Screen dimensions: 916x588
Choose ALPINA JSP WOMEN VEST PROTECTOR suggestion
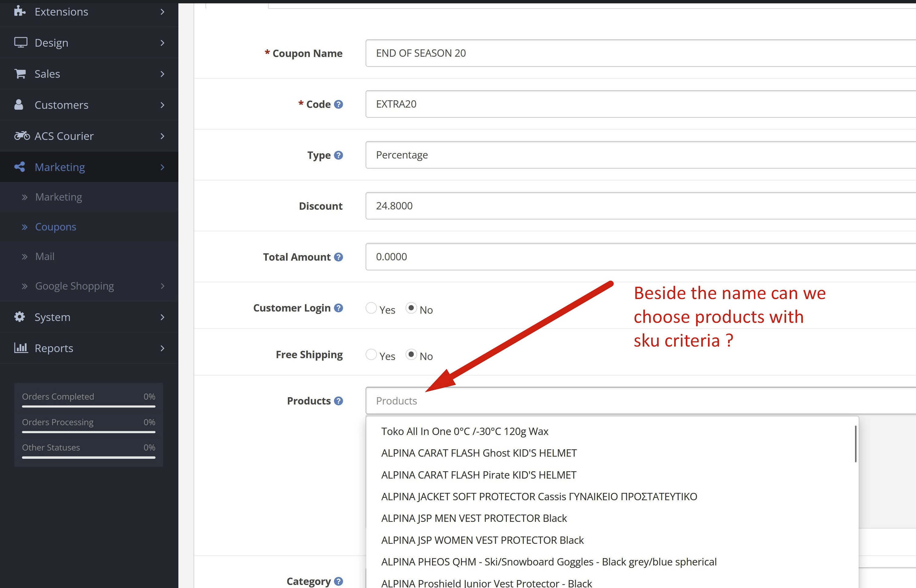[x=610, y=540]
